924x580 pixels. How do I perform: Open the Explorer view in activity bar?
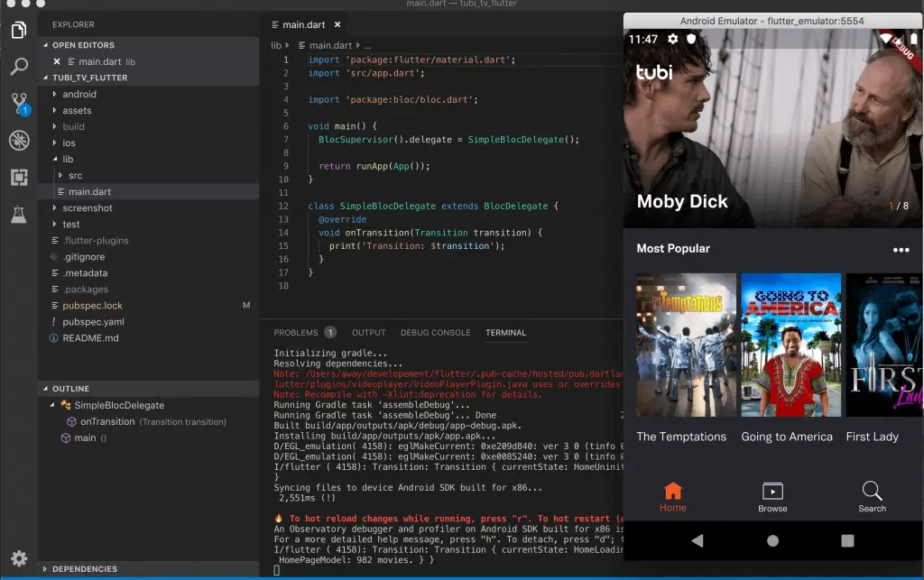click(19, 31)
